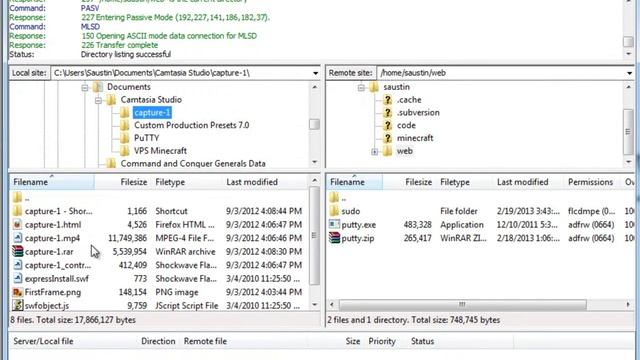The image size is (640, 360).
Task: Click the '483,328' filesize of putty.exe
Action: [x=418, y=224]
